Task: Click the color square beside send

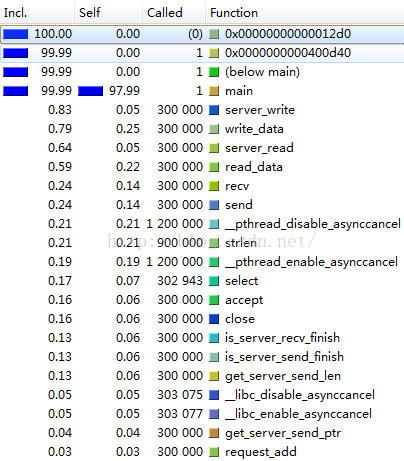Action: [x=214, y=205]
